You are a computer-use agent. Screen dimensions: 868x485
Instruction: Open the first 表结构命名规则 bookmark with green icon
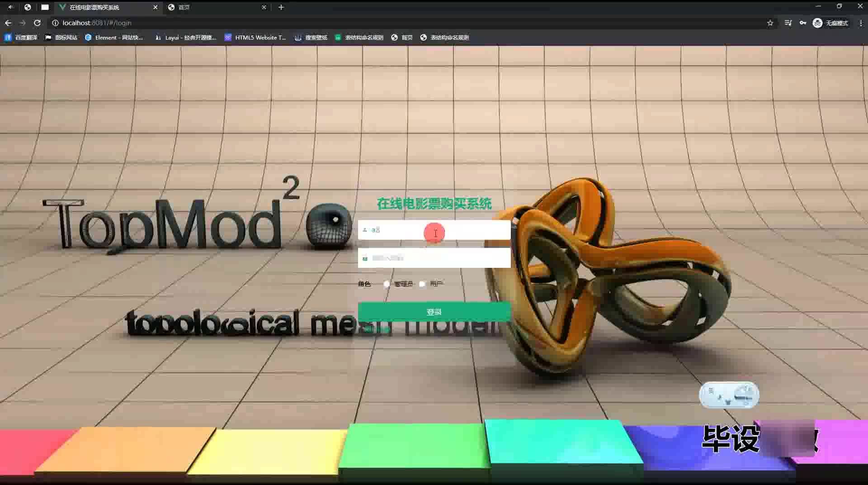359,38
